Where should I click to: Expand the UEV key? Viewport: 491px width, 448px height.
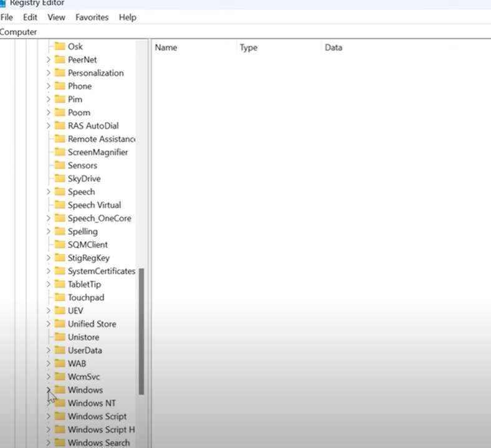pos(48,310)
